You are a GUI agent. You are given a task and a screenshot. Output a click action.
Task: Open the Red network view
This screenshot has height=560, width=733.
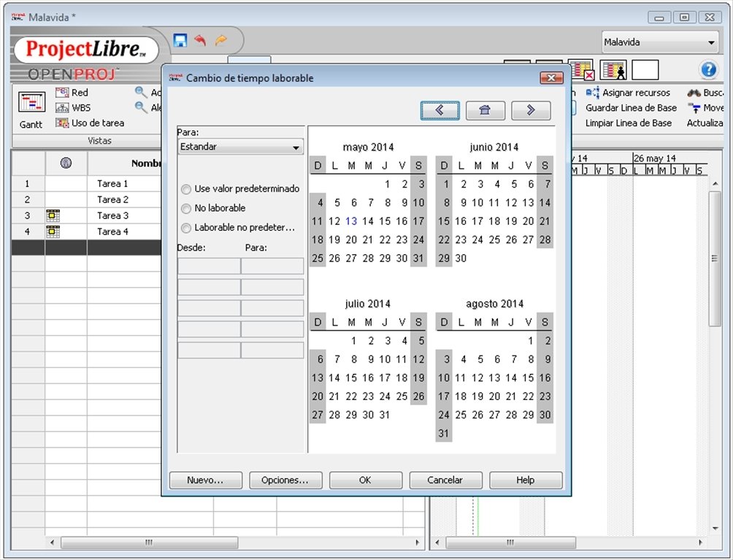coord(72,93)
